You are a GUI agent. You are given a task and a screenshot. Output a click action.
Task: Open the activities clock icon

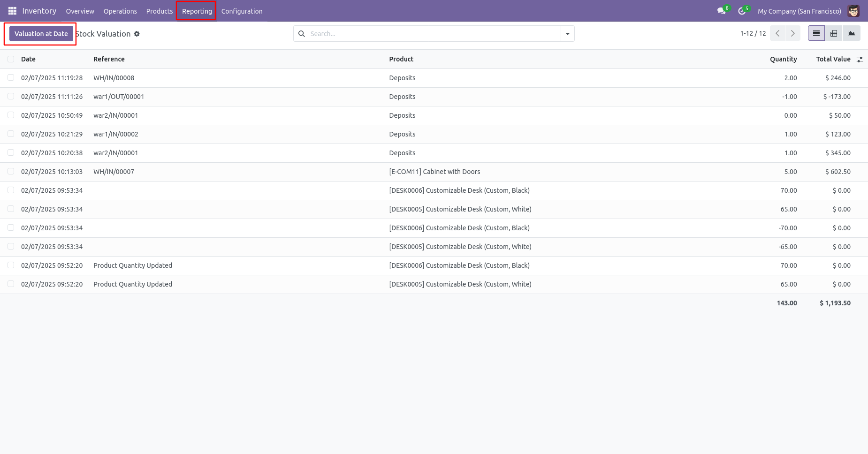[x=742, y=11]
